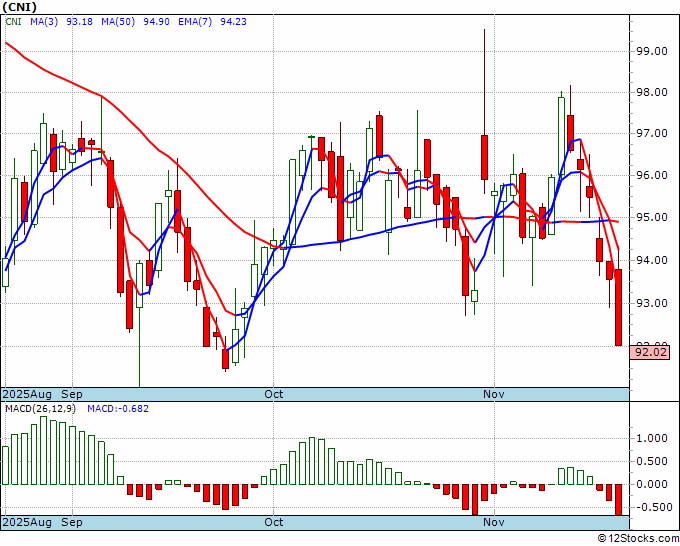Click the 0.500 MACD axis label
Viewport: 680px width, 546px height.
tap(654, 461)
